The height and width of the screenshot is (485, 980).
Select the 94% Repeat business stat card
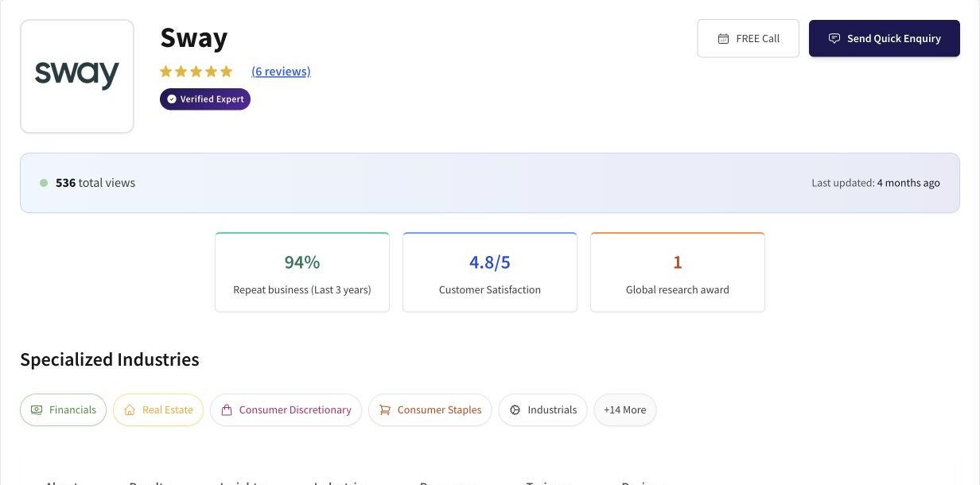302,272
